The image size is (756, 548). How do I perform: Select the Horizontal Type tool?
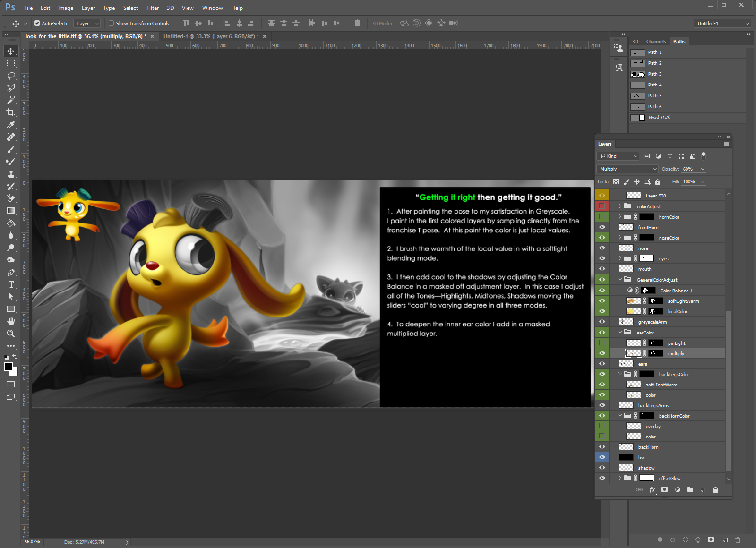coord(11,284)
